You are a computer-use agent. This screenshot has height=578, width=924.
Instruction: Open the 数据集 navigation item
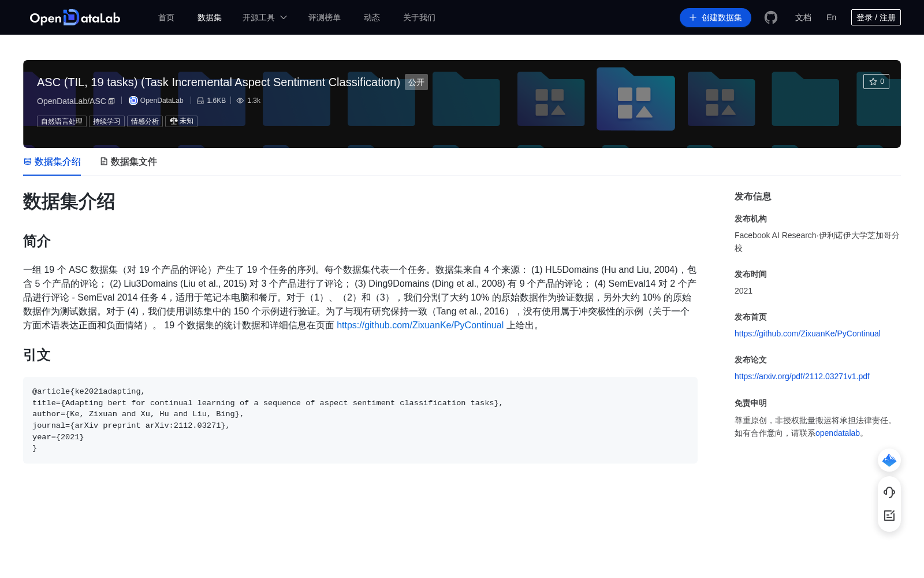click(210, 17)
